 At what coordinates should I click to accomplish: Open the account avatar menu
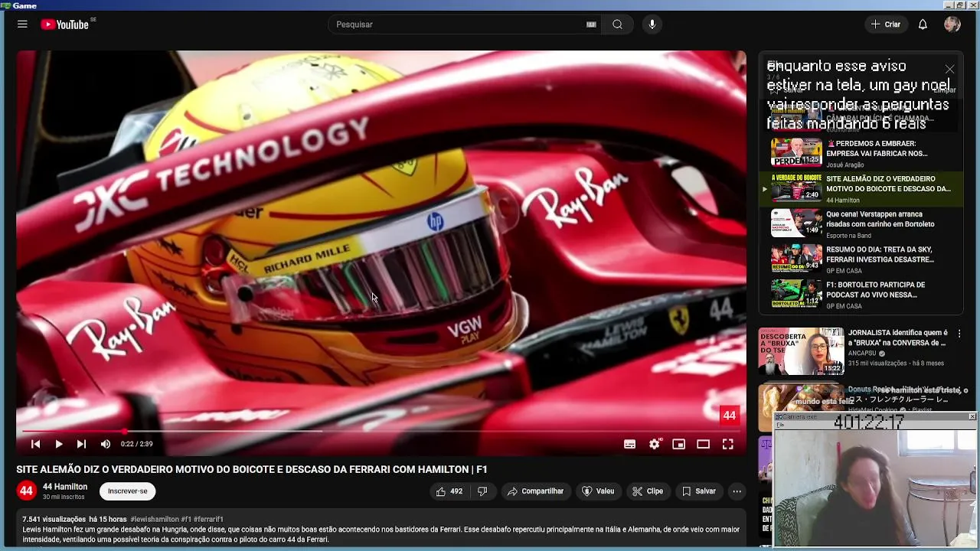point(952,24)
